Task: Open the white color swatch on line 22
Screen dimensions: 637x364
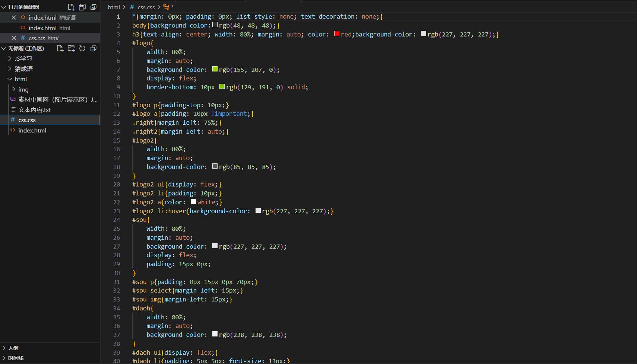Action: pyautogui.click(x=193, y=202)
